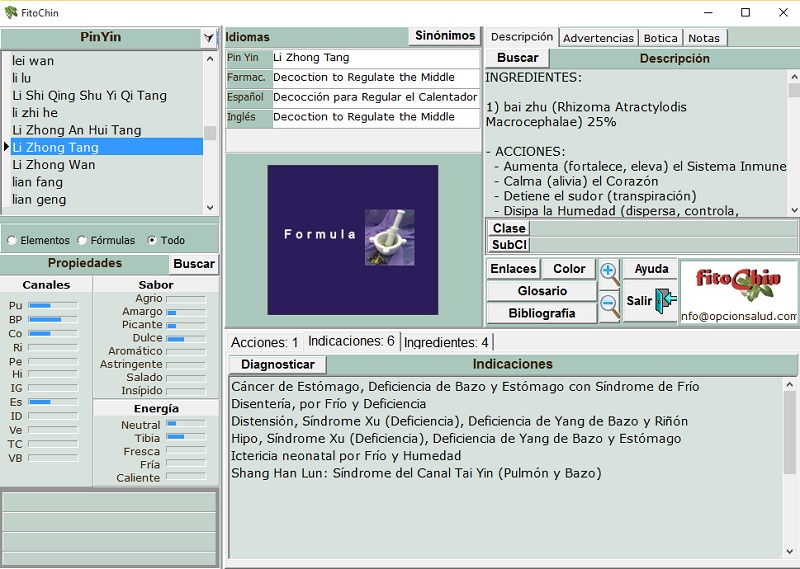The width and height of the screenshot is (800, 569).
Task: Select the Fórmulas radio button
Action: click(x=82, y=241)
